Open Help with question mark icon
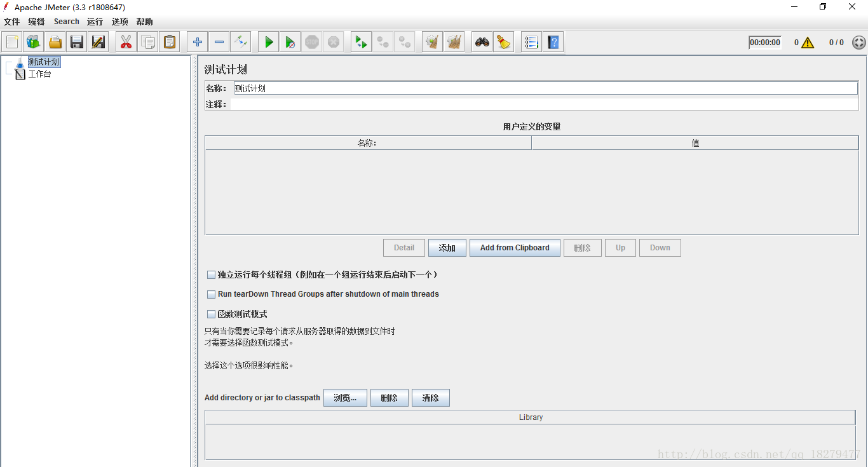The height and width of the screenshot is (467, 868). 553,42
